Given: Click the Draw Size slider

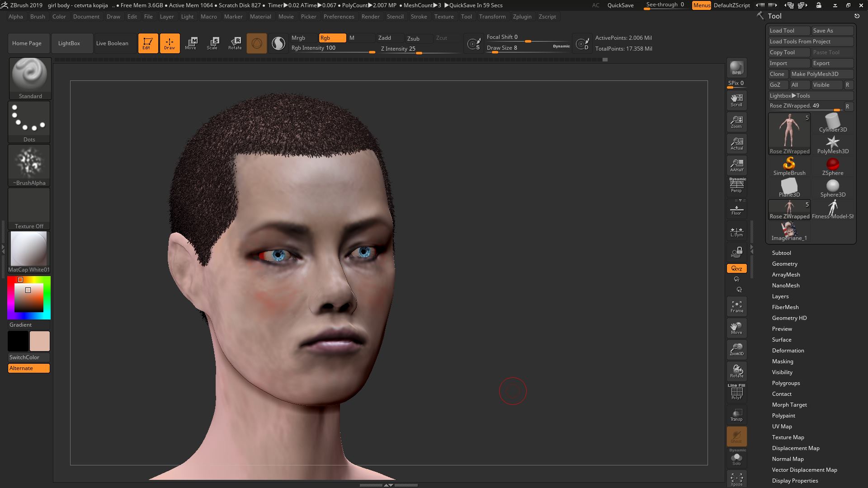Looking at the screenshot, I should click(528, 48).
